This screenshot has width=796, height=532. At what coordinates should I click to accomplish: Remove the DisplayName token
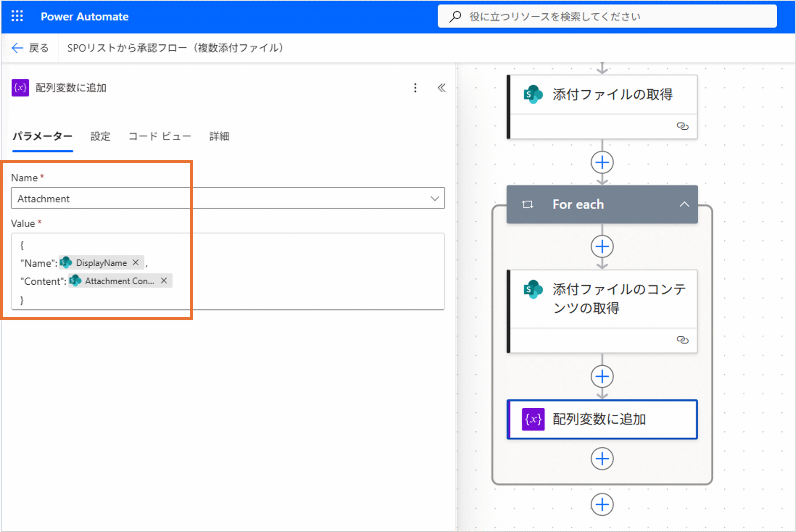point(136,263)
